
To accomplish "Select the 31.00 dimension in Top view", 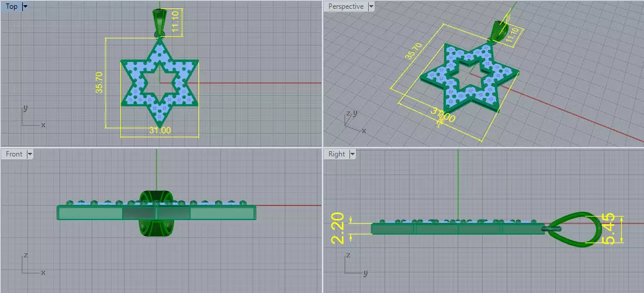I will coord(160,131).
